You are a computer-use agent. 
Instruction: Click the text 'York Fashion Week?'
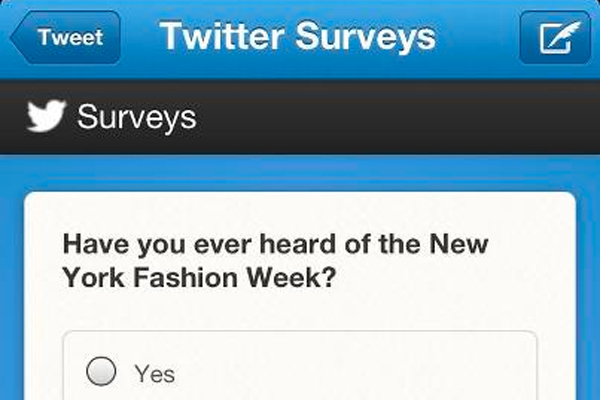coord(199,277)
